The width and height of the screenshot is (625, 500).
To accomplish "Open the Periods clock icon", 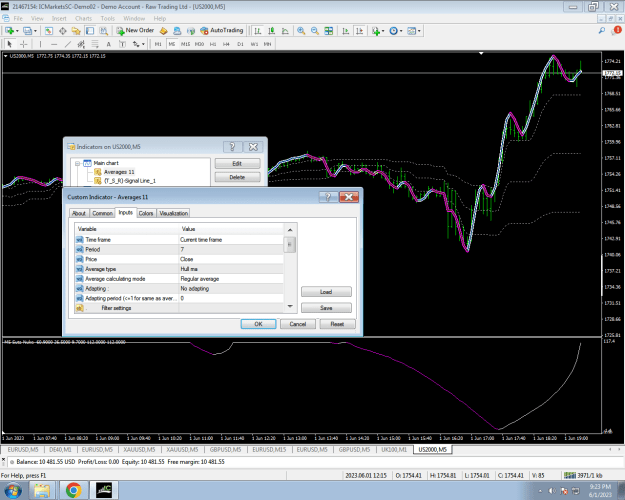I will point(393,31).
